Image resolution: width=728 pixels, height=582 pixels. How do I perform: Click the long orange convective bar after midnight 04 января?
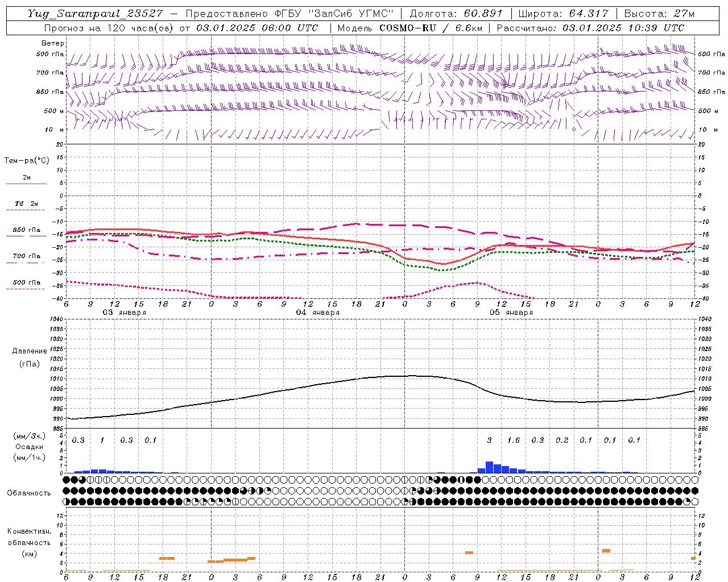click(x=235, y=560)
